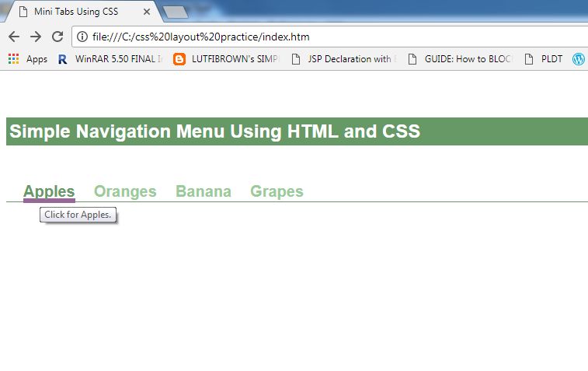This screenshot has height=371, width=588.
Task: Open the GUIDE: How to BLOC bookmark
Action: pyautogui.click(x=460, y=59)
